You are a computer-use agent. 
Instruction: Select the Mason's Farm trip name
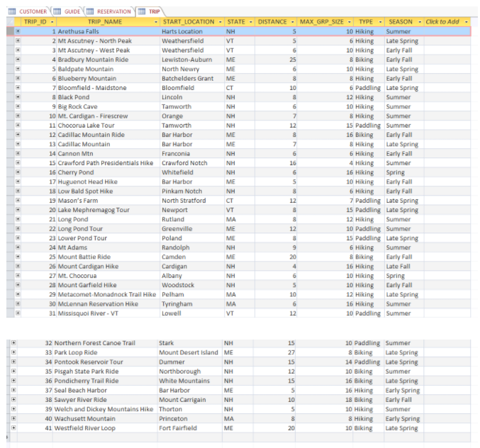[108, 201]
